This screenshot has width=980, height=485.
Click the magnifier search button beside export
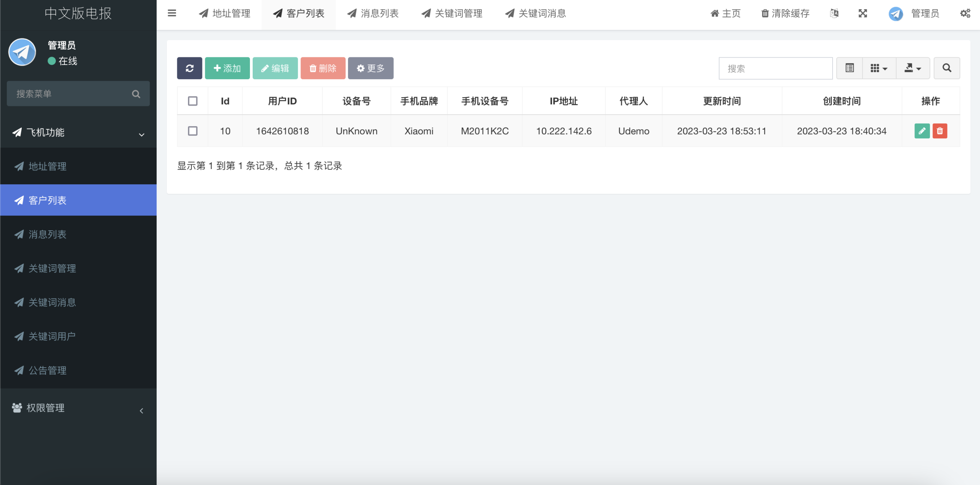pyautogui.click(x=947, y=68)
